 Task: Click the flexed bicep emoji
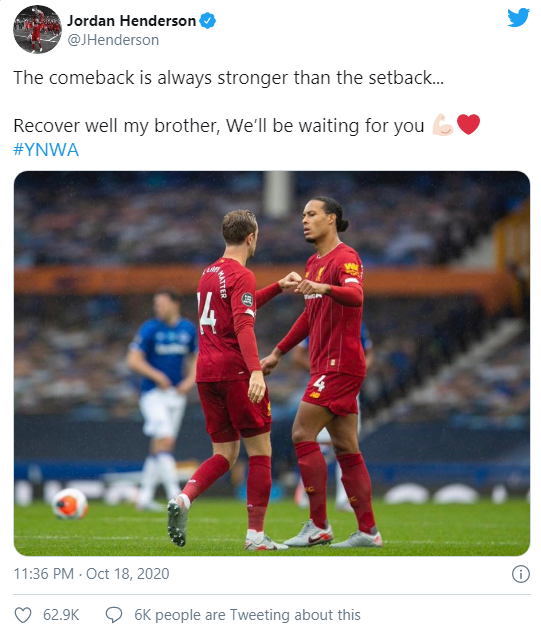click(443, 125)
